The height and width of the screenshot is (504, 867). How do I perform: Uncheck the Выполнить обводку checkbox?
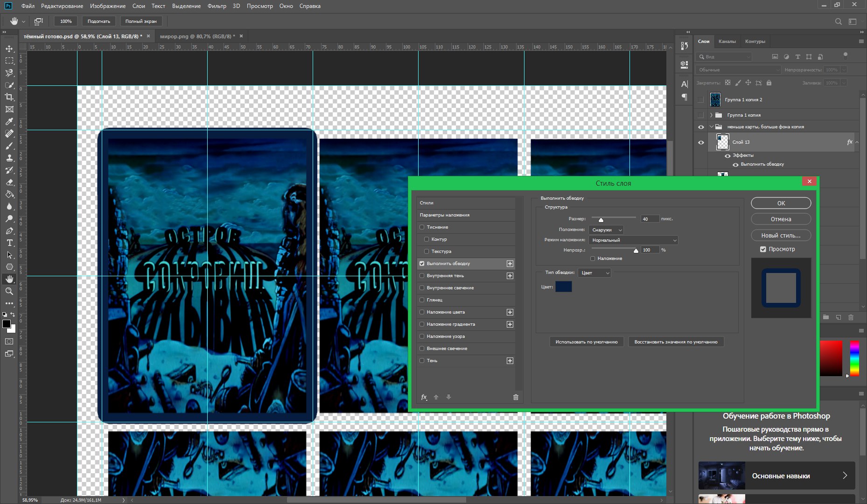pos(422,264)
